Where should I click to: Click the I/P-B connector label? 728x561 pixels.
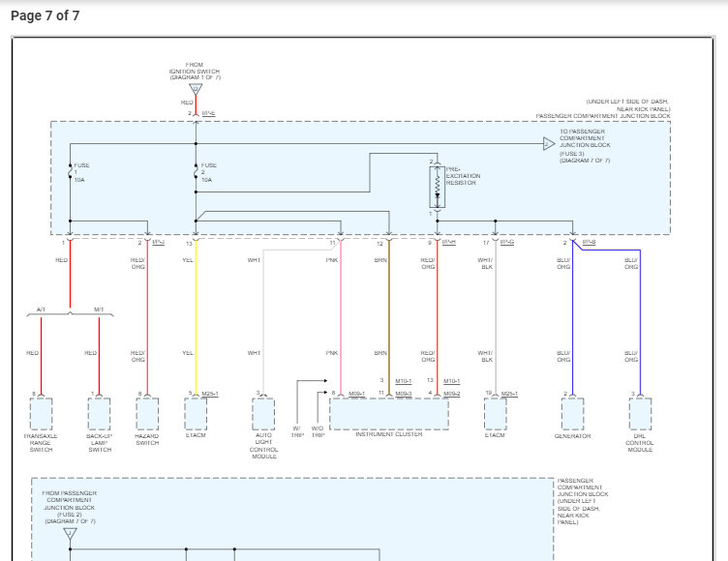point(589,242)
